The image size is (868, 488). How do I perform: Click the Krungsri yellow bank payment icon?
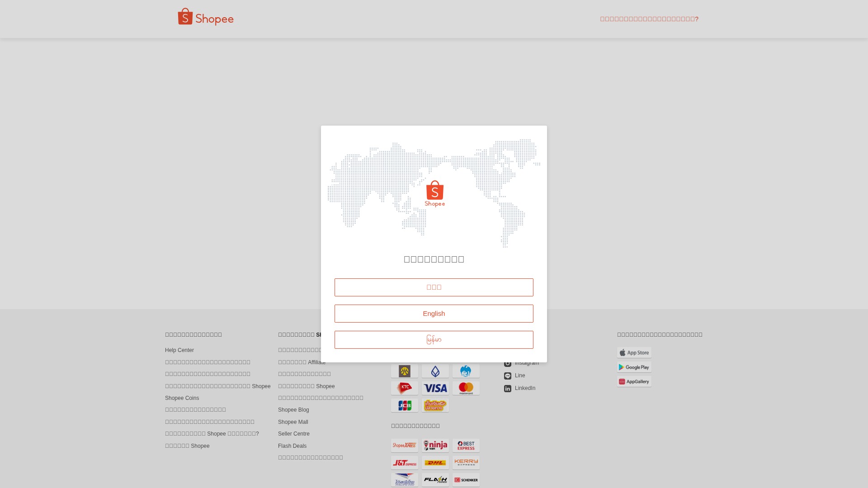click(x=405, y=371)
